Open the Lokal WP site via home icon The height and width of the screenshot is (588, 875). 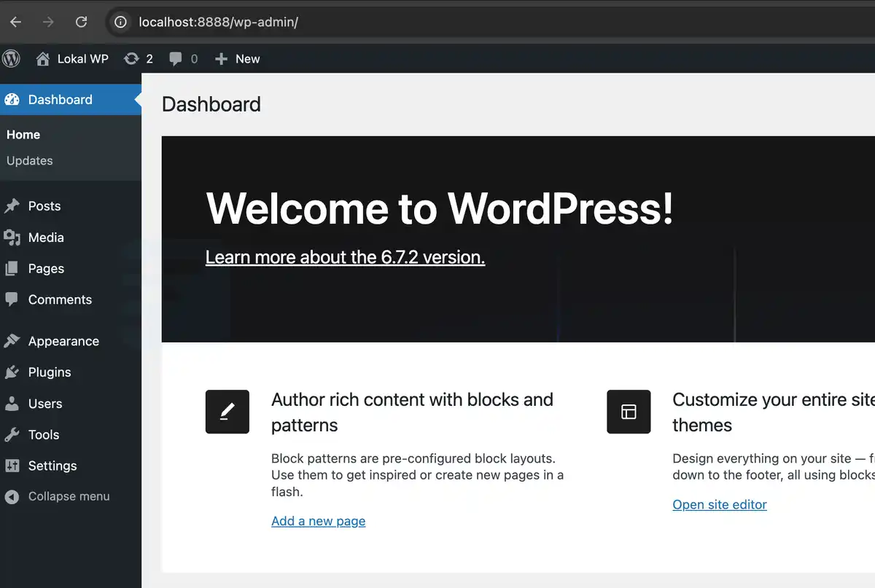44,58
